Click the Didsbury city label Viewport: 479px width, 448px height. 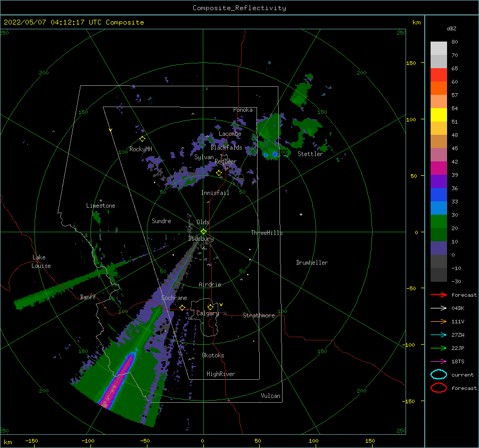[x=201, y=239]
